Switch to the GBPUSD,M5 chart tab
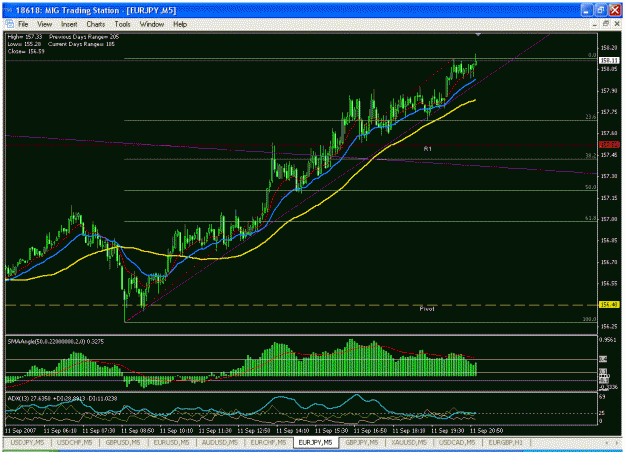The height and width of the screenshot is (452, 625). 123,442
